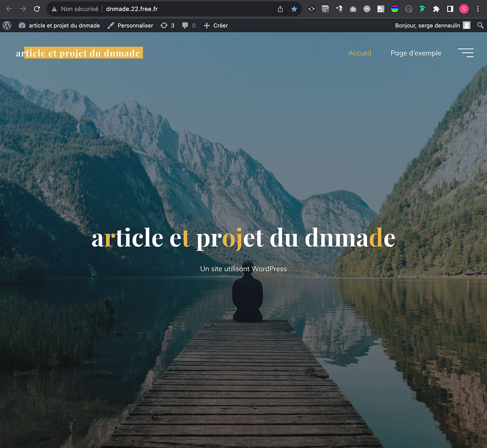Image resolution: width=487 pixels, height=448 pixels.
Task: Click the rainbow color circle extension
Action: (394, 9)
